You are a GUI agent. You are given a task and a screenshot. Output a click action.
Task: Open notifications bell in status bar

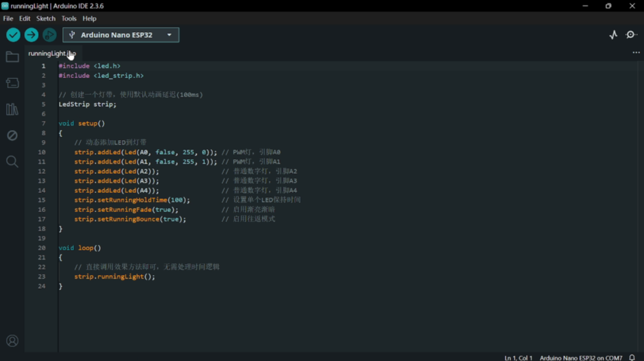pos(632,357)
